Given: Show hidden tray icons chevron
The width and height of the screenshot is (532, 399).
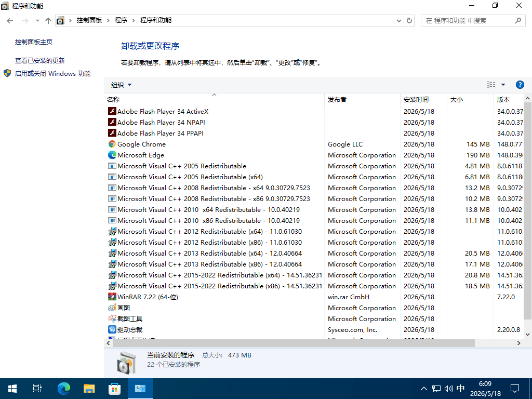Looking at the screenshot, I should coord(424,389).
